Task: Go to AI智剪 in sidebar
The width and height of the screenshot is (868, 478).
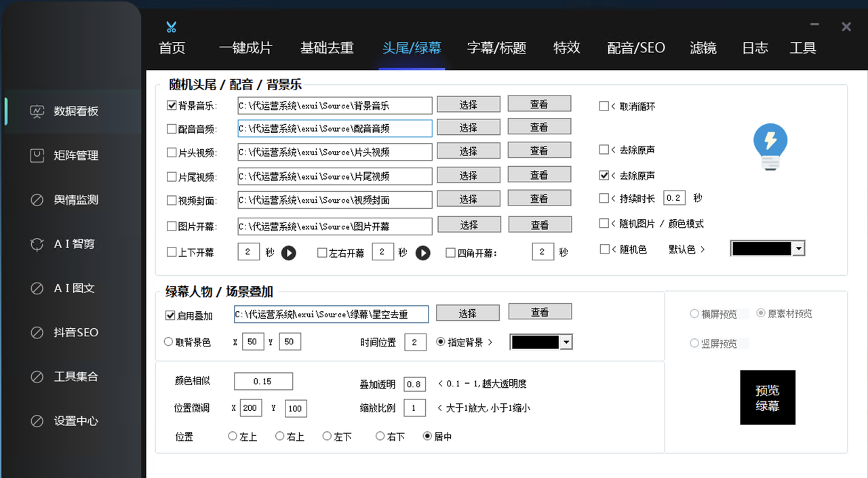Action: pos(74,244)
